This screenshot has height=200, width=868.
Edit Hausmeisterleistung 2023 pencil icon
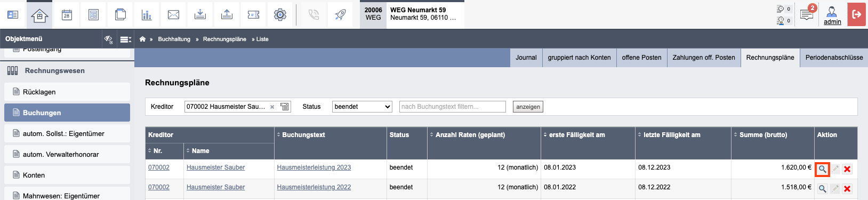pyautogui.click(x=835, y=169)
